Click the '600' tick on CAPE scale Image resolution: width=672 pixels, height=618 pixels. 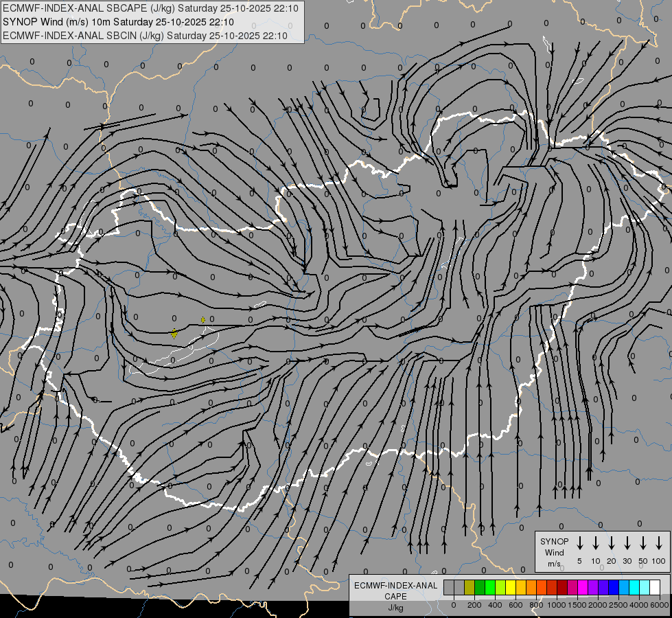[515, 605]
